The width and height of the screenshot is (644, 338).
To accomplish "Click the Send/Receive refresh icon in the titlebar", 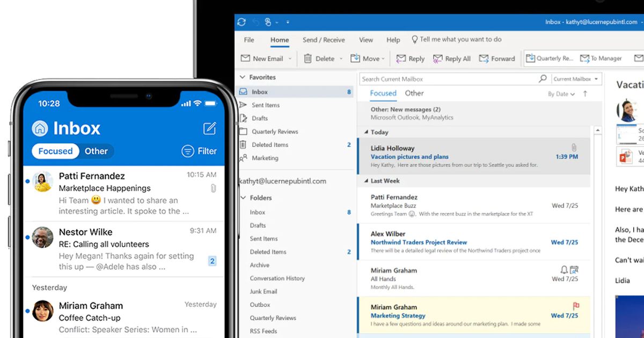I will pos(241,21).
